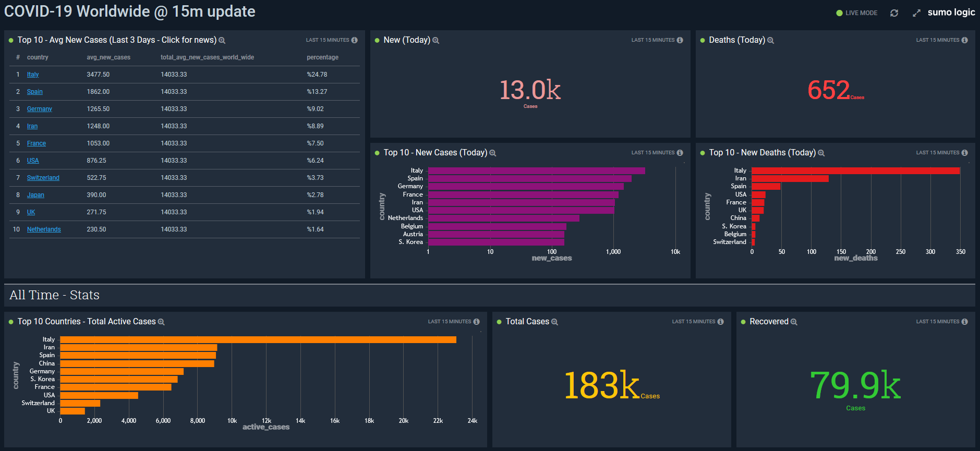This screenshot has width=980, height=451.
Task: Open the France news link
Action: pos(37,143)
